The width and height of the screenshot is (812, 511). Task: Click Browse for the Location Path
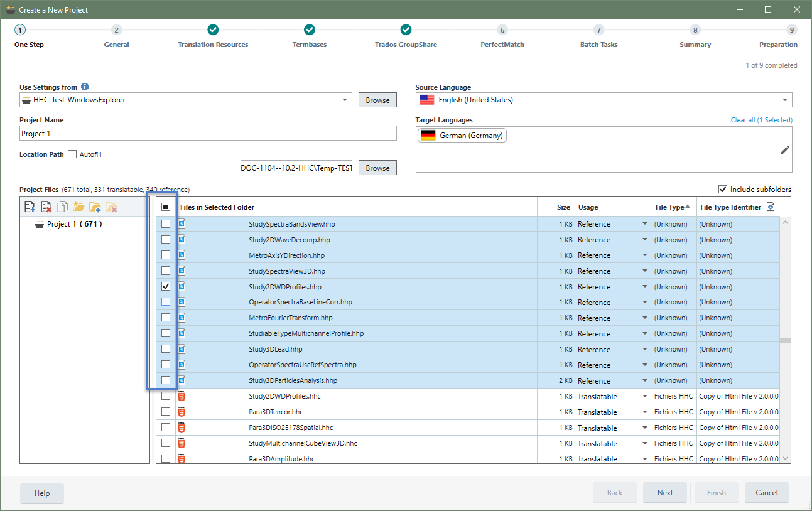377,168
